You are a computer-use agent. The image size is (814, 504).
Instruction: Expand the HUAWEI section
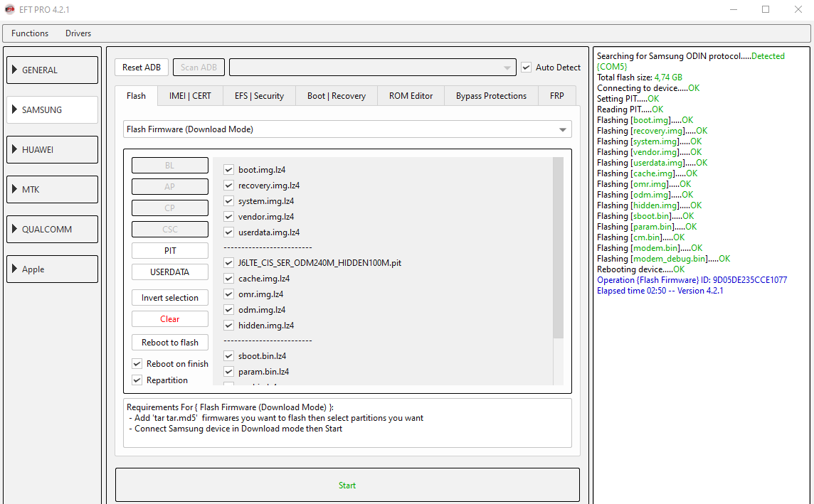point(52,149)
